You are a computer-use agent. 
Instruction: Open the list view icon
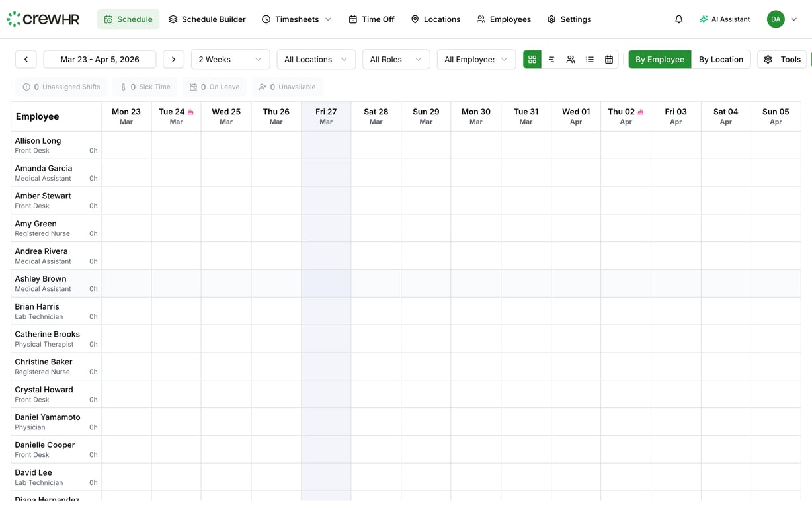[590, 59]
